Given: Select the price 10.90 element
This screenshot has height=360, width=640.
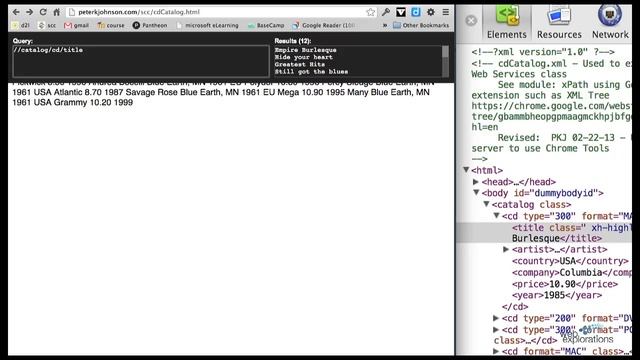Looking at the screenshot, I should coord(565,284).
